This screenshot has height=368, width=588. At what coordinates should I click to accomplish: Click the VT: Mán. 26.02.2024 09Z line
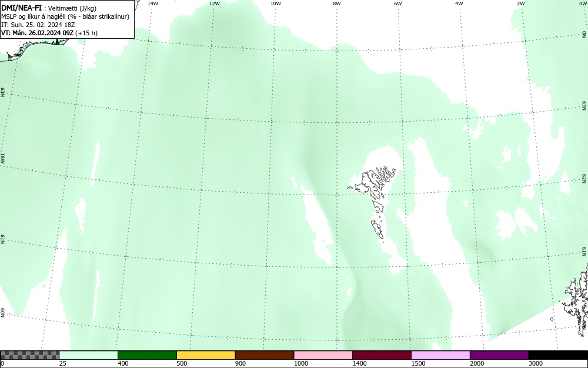pyautogui.click(x=49, y=33)
